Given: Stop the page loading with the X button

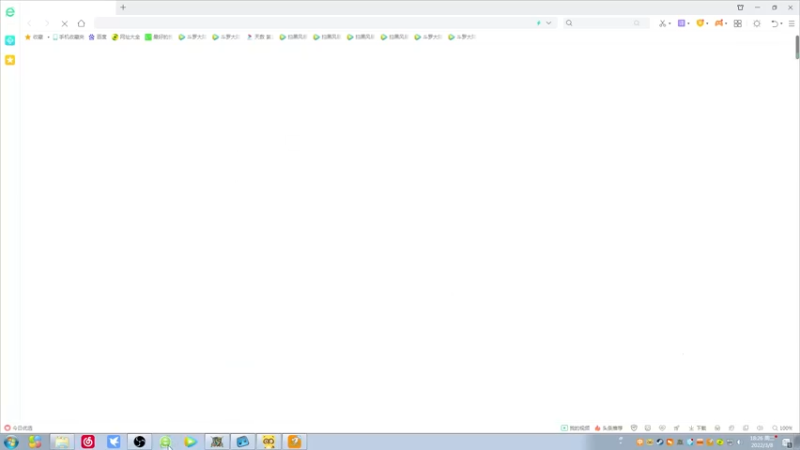Looking at the screenshot, I should (64, 23).
